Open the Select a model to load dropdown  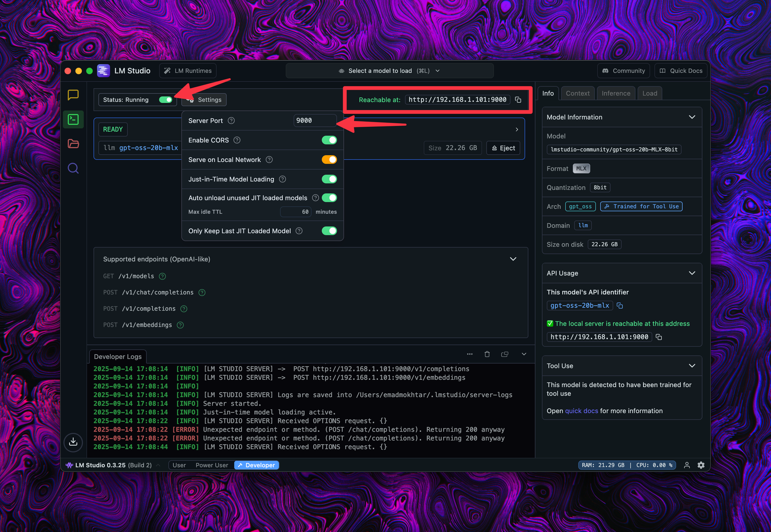pos(389,71)
